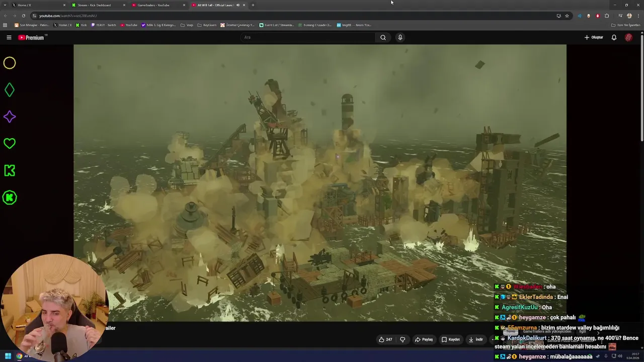Open the TEASY - Twitch bookmark
The image size is (644, 362).
[104, 25]
